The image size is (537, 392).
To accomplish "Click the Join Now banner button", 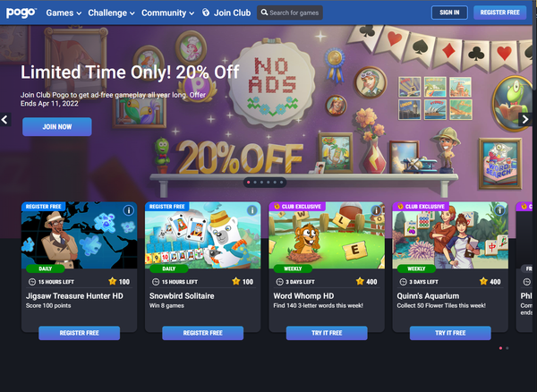I will (57, 127).
